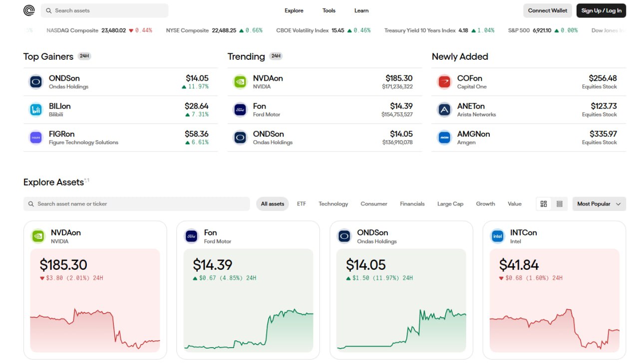This screenshot has height=364, width=639.
Task: Click the Capital One logo in Newly Added
Action: point(444,82)
